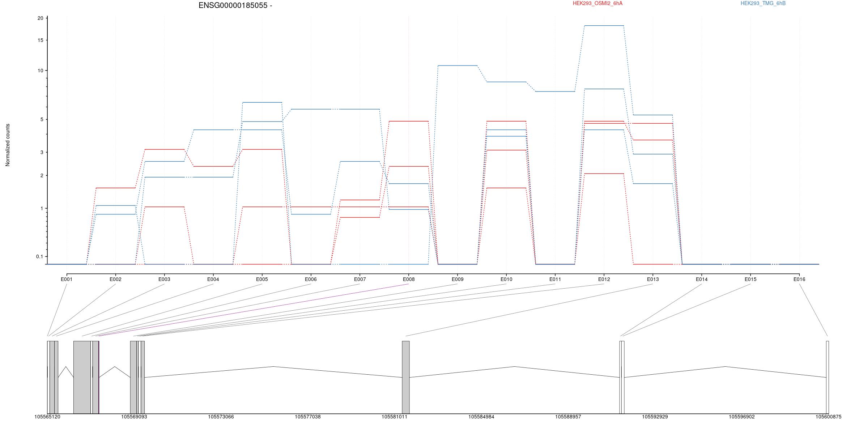This screenshot has width=868, height=434.
Task: Click exon label E009
Action: 458,279
